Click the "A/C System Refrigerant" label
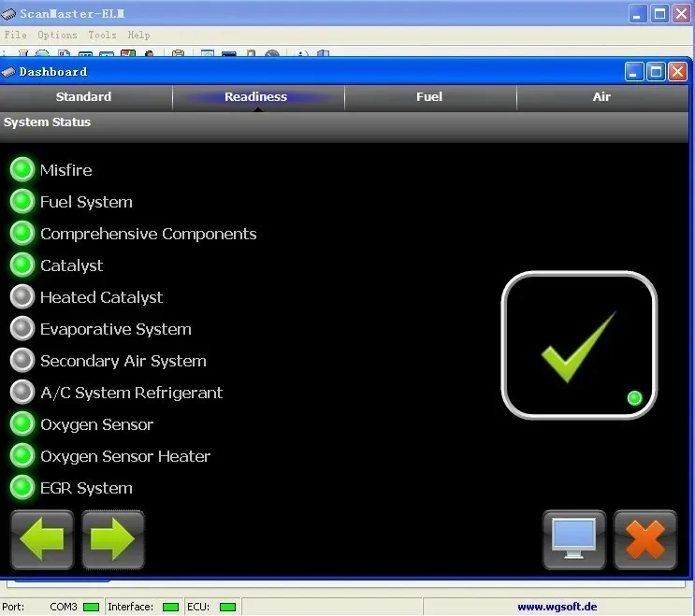695x616 pixels. coord(132,393)
